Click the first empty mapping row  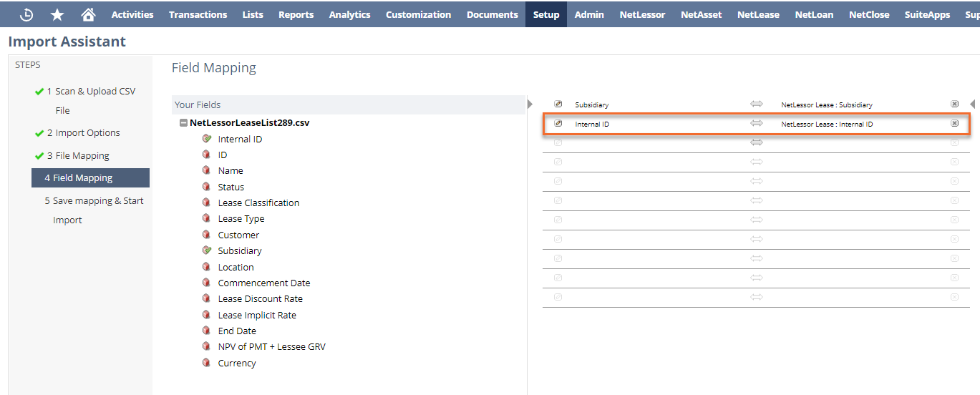point(756,143)
